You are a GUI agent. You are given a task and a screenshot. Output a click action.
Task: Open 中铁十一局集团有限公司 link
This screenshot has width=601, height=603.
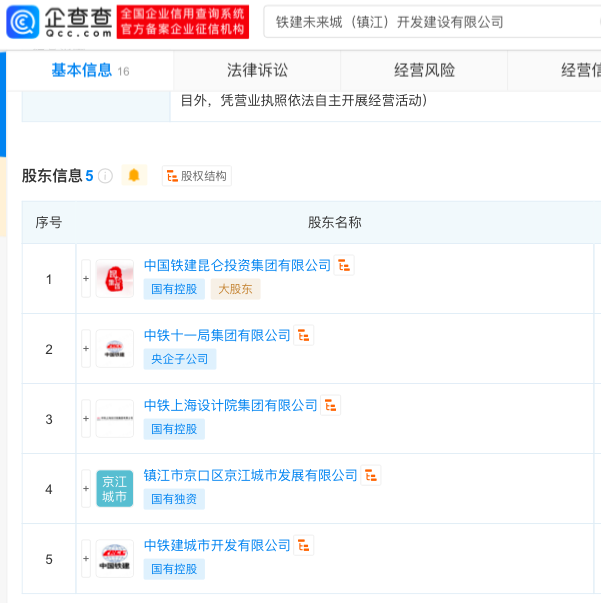[x=217, y=335]
